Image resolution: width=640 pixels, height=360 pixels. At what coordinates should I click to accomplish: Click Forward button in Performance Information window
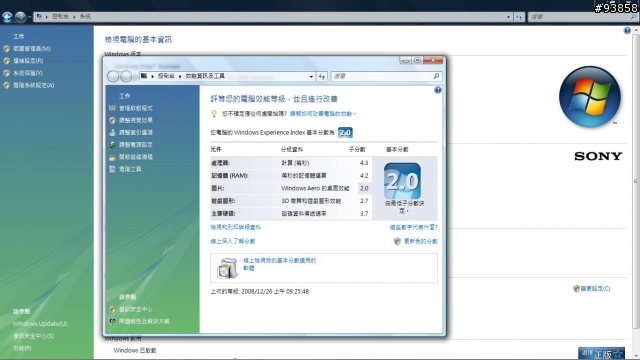click(126, 76)
